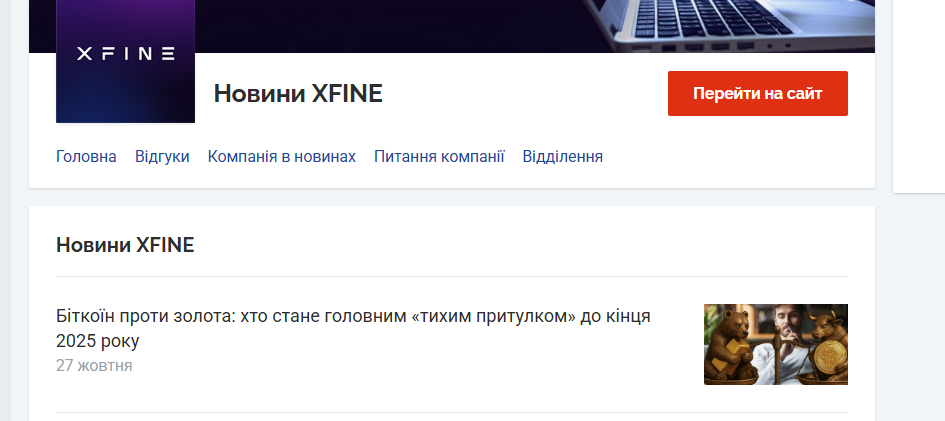This screenshot has height=421, width=945.
Task: Click the red Перейти на сайт button
Action: click(758, 93)
